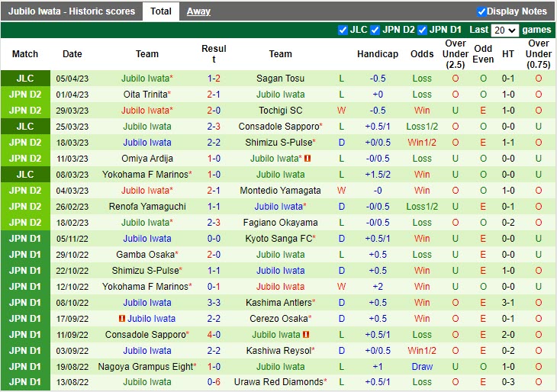Click the 3-1 half-time score

(x=508, y=303)
